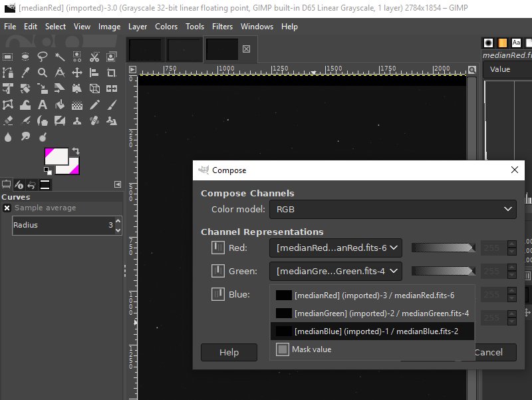Select the Crop tool
Image resolution: width=532 pixels, height=400 pixels.
pyautogui.click(x=111, y=73)
